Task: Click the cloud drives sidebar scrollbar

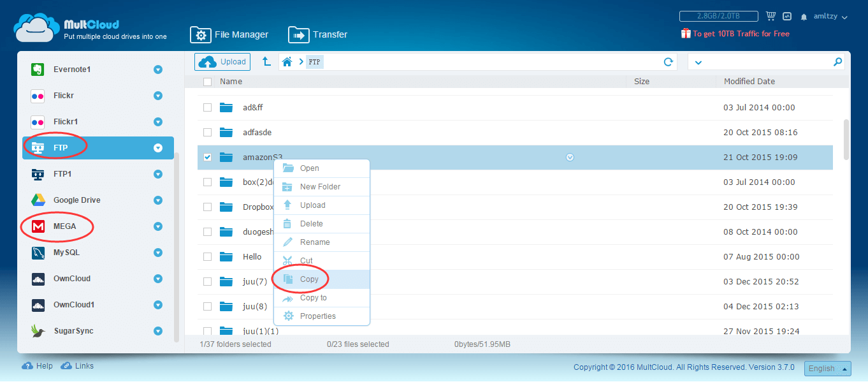Action: click(x=177, y=247)
